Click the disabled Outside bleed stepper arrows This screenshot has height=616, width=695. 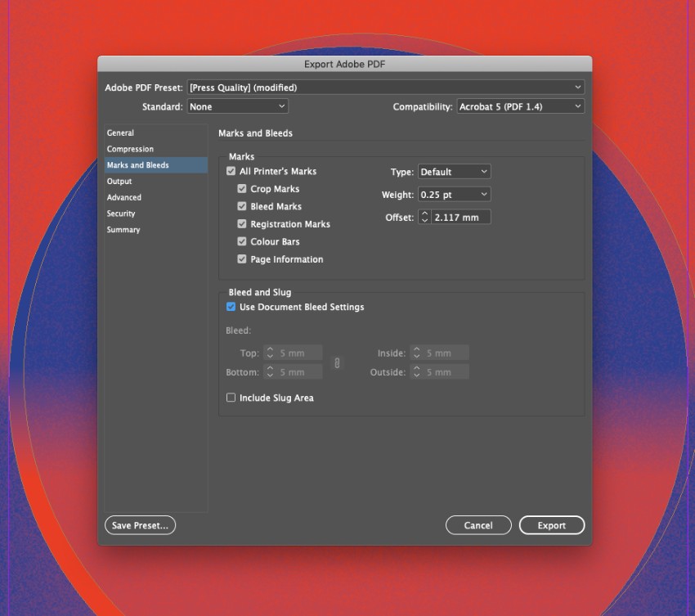pyautogui.click(x=416, y=371)
